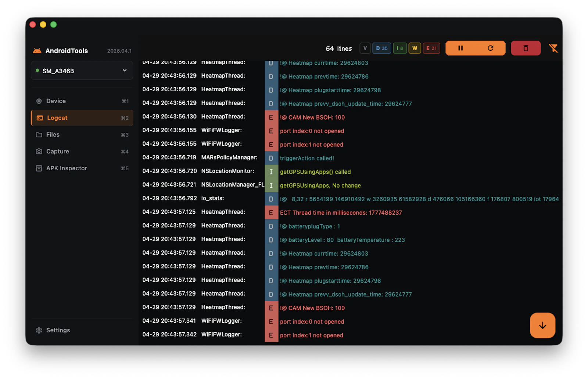Viewport: 588px width, 379px height.
Task: Select 'getGPSUsingApps, No change' log message
Action: 320,185
